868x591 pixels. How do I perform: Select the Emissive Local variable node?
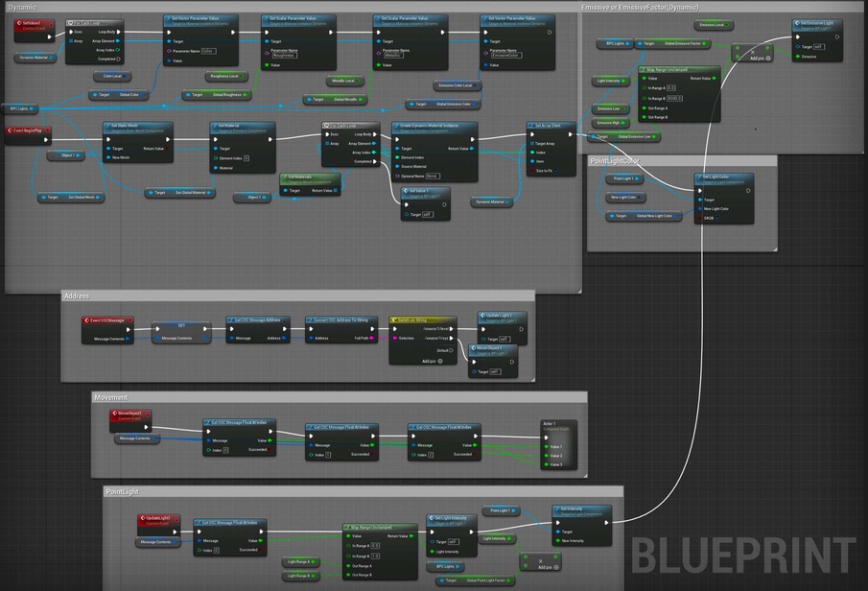[x=714, y=25]
